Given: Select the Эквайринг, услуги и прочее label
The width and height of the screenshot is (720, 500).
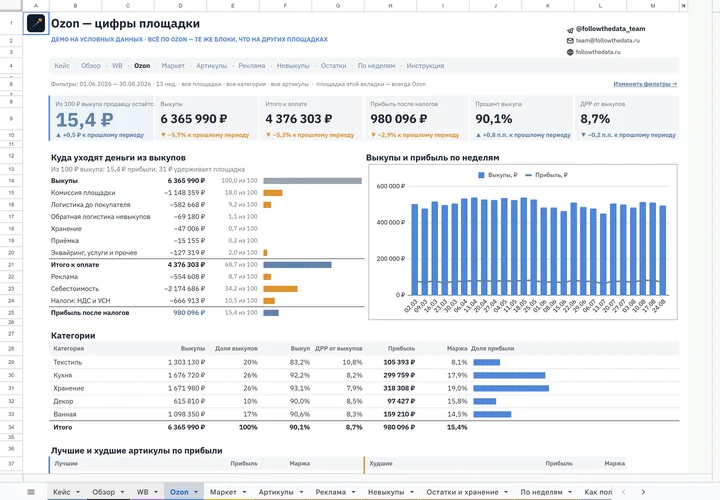Looking at the screenshot, I should [94, 253].
